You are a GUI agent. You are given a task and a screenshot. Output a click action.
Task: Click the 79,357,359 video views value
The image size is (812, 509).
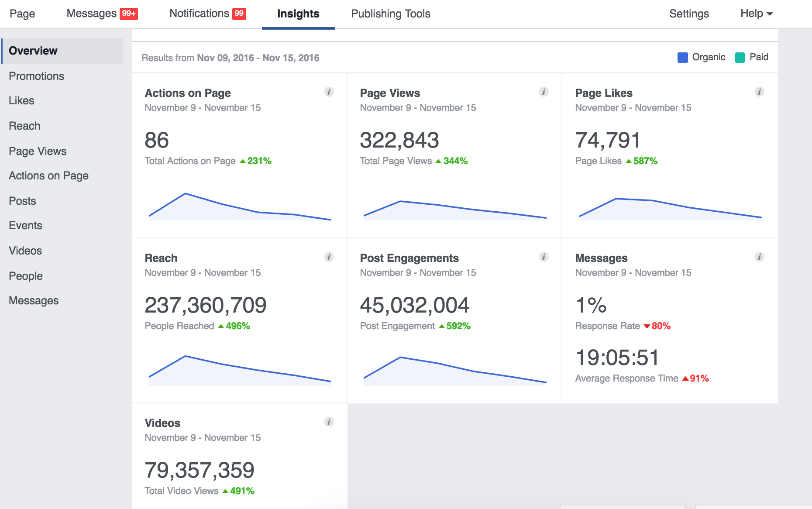pos(200,470)
